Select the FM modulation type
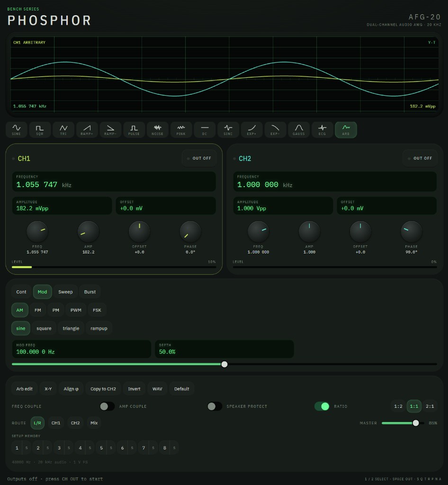 pos(38,310)
